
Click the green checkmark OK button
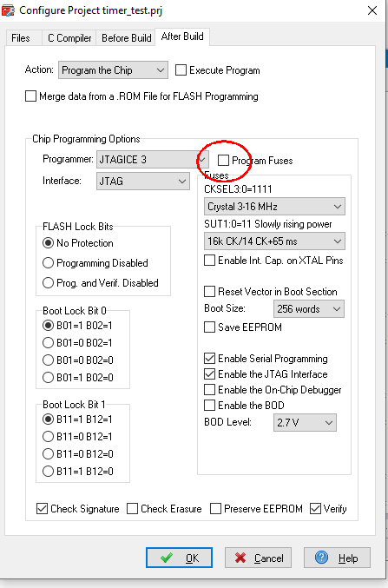coord(179,558)
